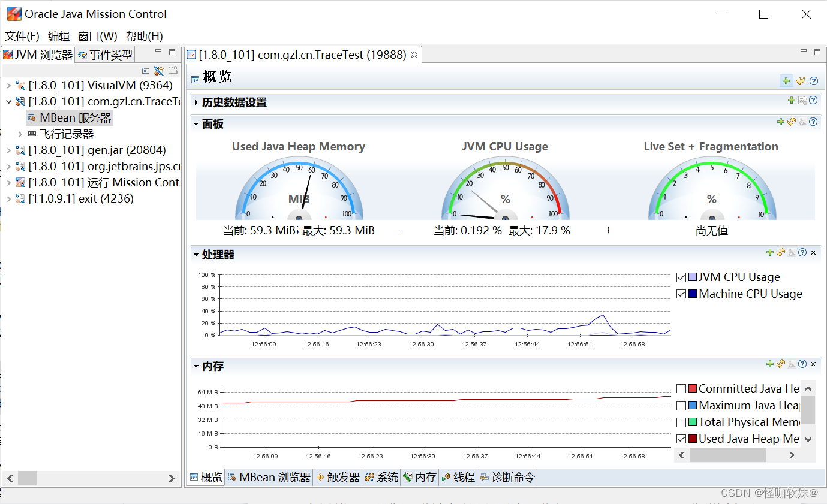
Task: Uncheck the Machine CPU Usage series
Action: (681, 294)
